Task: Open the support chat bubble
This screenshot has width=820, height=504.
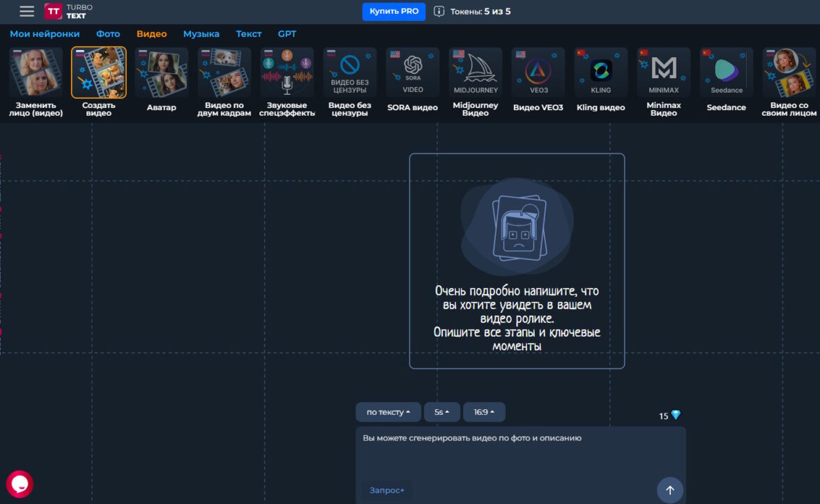Action: pos(20,484)
